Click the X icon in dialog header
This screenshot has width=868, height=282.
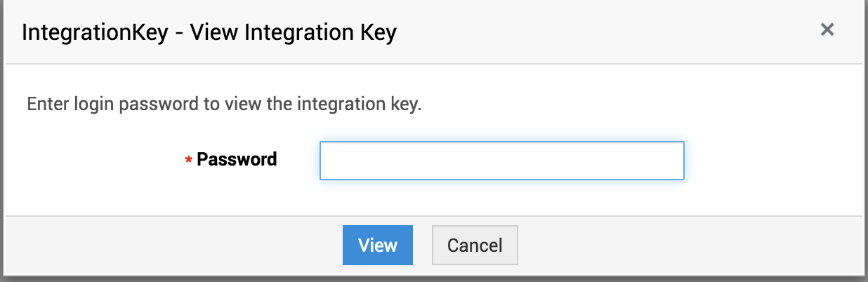(x=827, y=29)
